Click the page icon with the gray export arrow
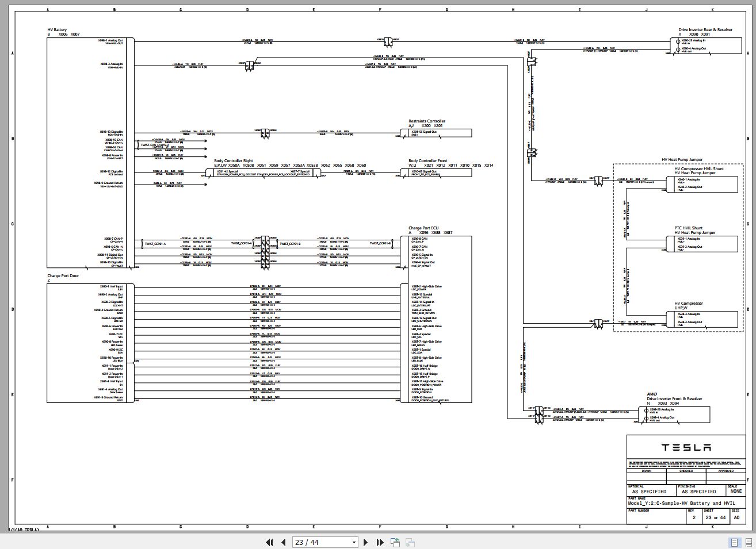 point(410,542)
